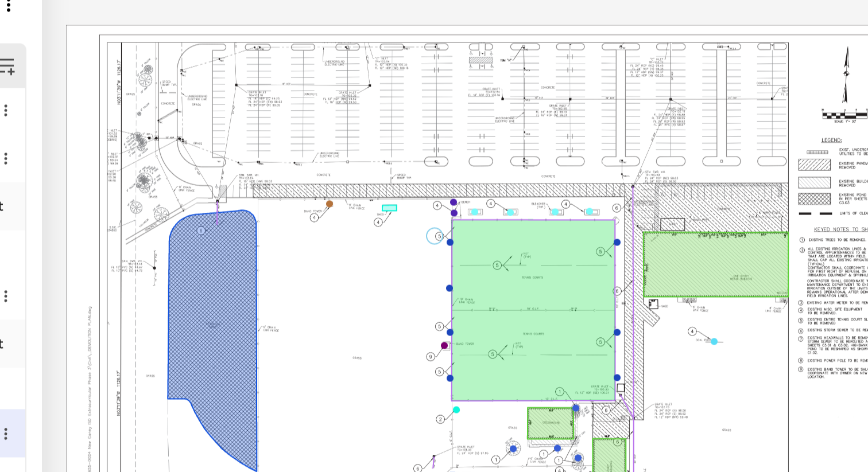Click the north arrow symbol

(845, 75)
